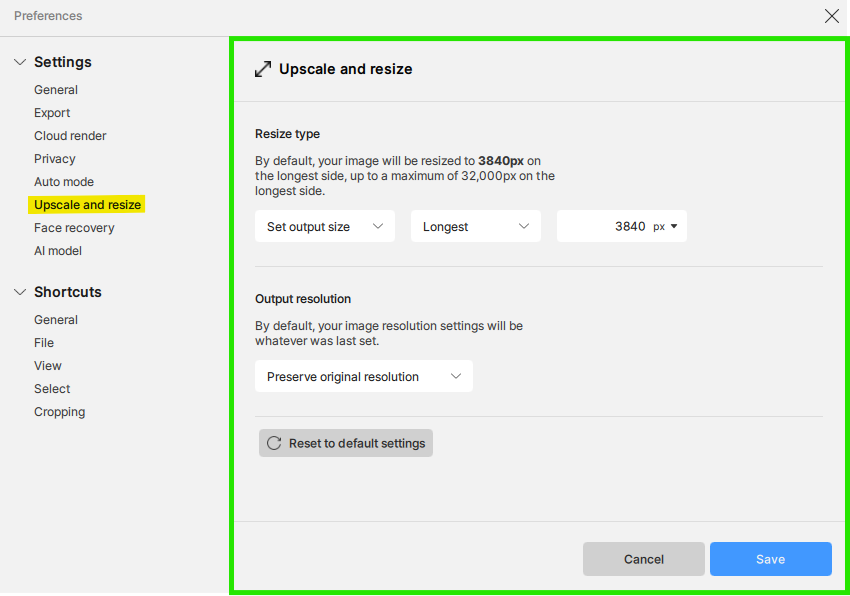Screen dimensions: 850x596
Task: Open Preserve original resolution dropdown
Action: coord(364,376)
